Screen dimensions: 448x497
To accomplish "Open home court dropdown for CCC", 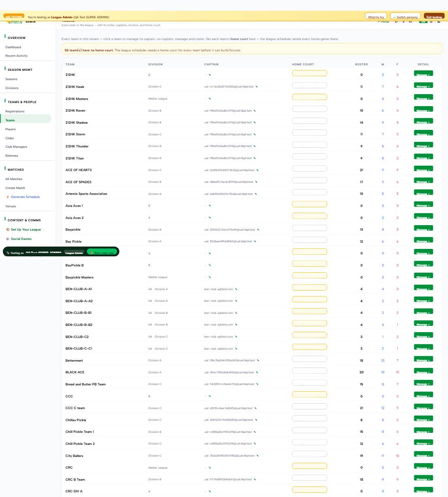I will pyautogui.click(x=310, y=394).
